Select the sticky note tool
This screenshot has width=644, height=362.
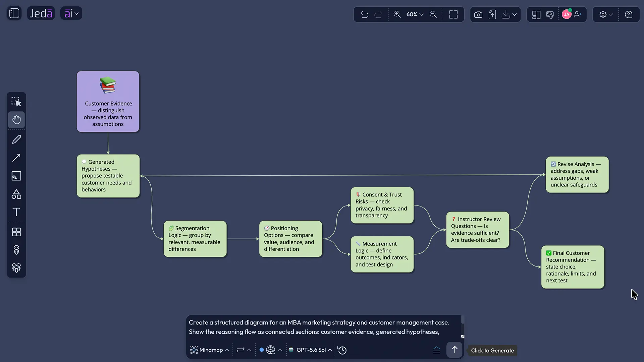[16, 176]
